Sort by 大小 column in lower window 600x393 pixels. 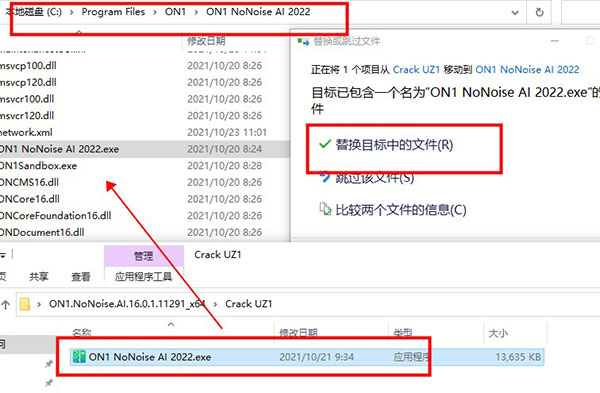498,333
